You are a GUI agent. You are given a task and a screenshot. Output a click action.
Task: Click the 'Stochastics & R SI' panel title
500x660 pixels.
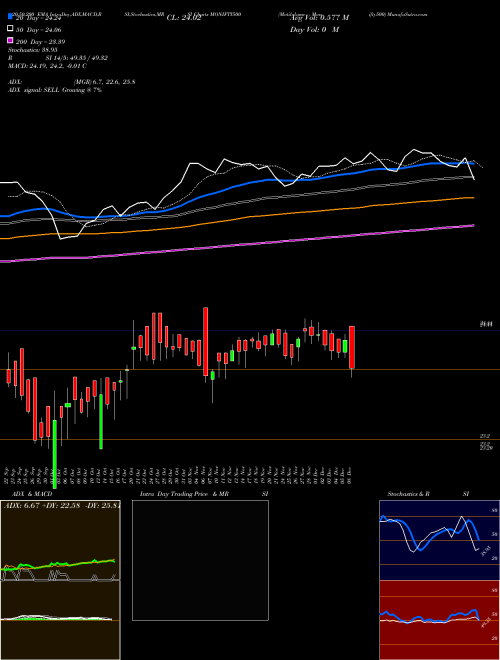tap(428, 494)
